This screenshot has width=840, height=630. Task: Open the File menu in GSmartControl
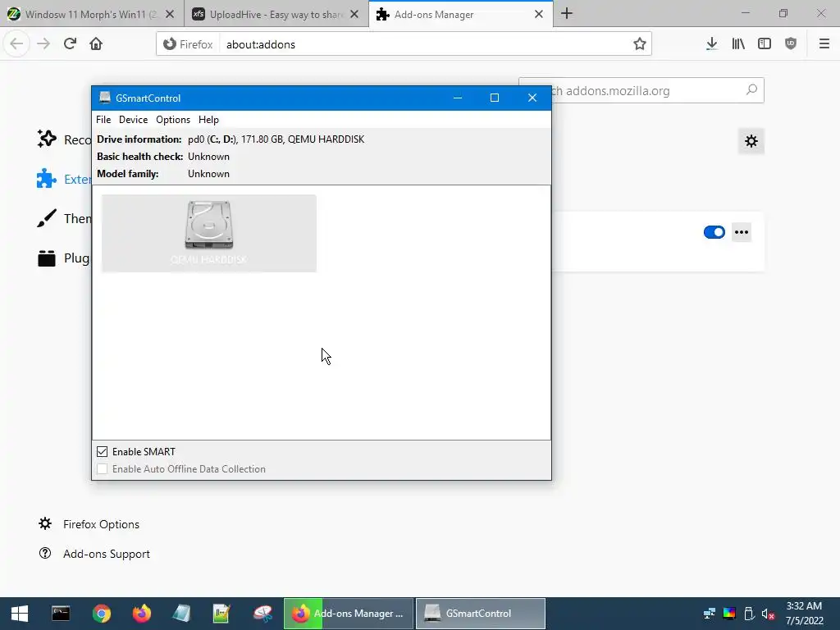pyautogui.click(x=103, y=120)
